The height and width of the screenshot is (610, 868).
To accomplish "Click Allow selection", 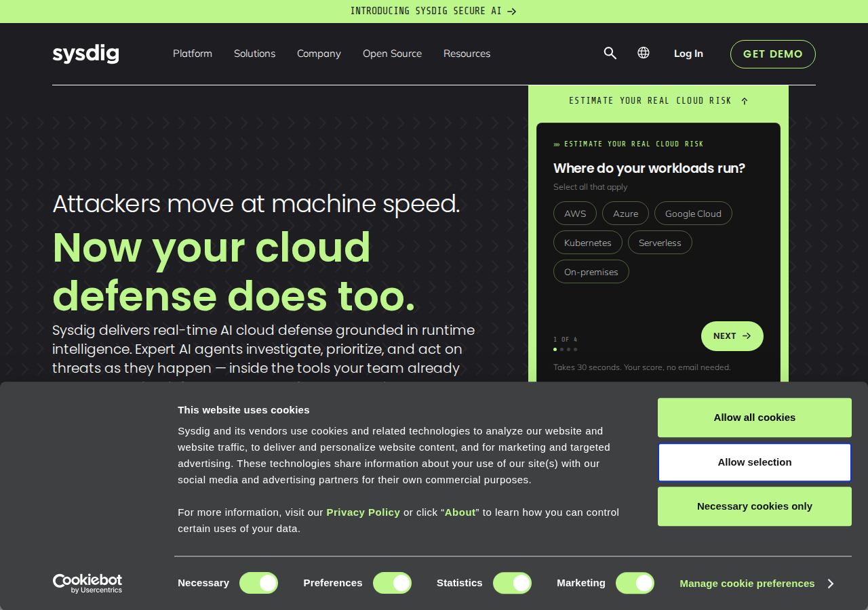I will point(755,462).
